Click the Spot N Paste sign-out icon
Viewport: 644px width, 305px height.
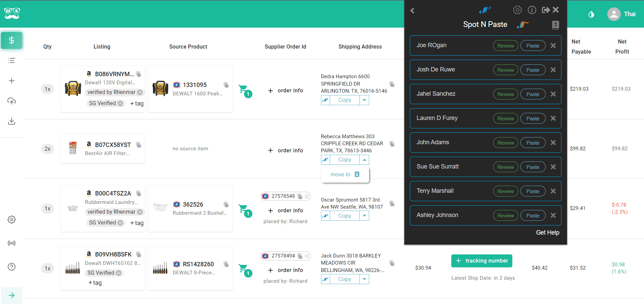[x=546, y=10]
